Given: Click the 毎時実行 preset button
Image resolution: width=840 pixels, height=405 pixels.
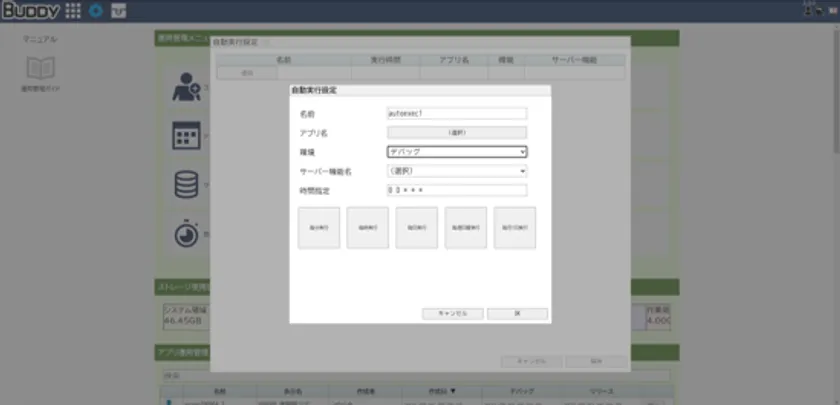Looking at the screenshot, I should pyautogui.click(x=368, y=228).
